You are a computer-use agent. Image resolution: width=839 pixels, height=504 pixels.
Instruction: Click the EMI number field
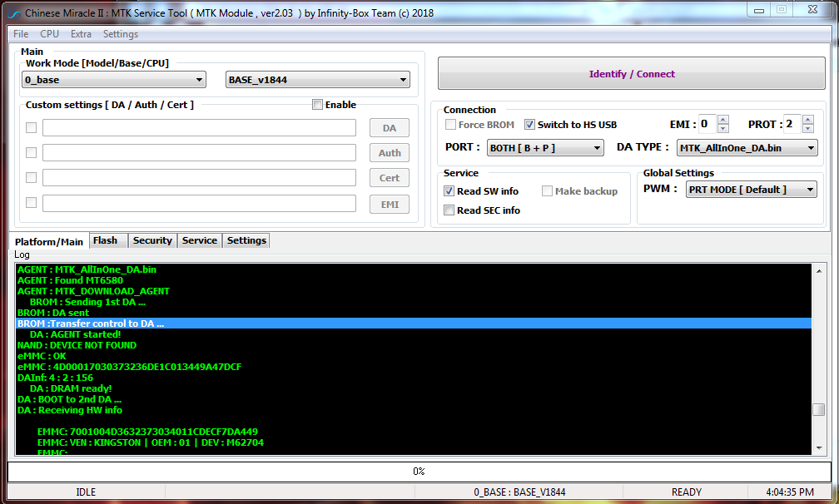pos(707,124)
